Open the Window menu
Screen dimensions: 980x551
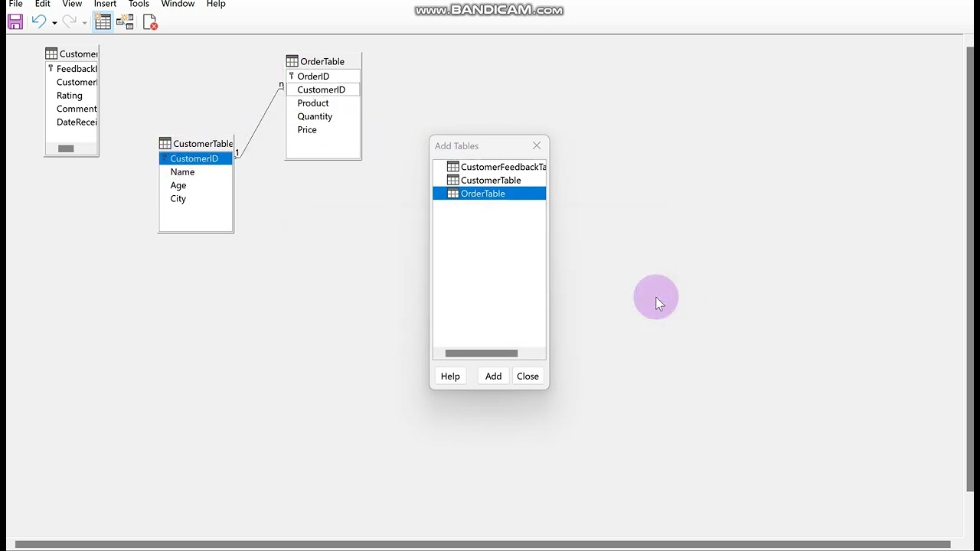[x=178, y=5]
